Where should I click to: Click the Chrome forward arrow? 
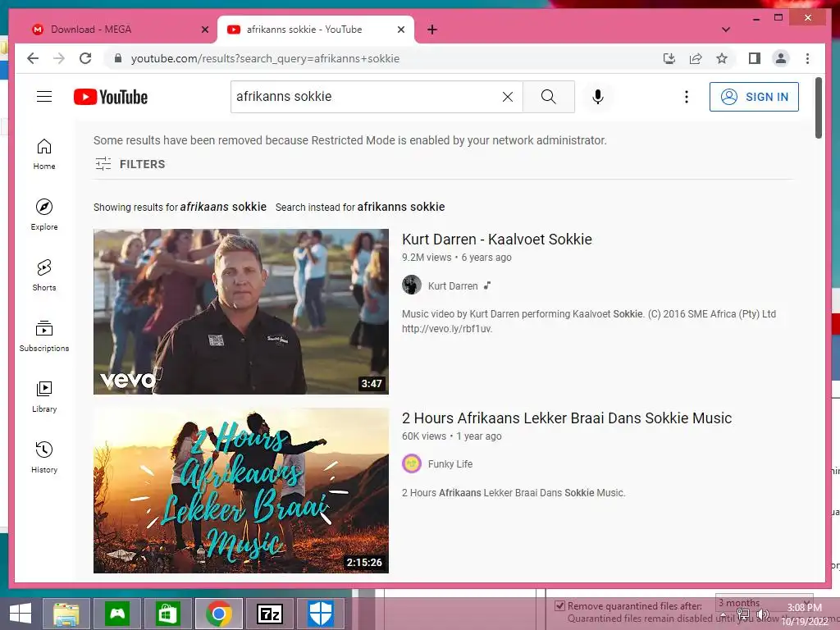click(59, 58)
